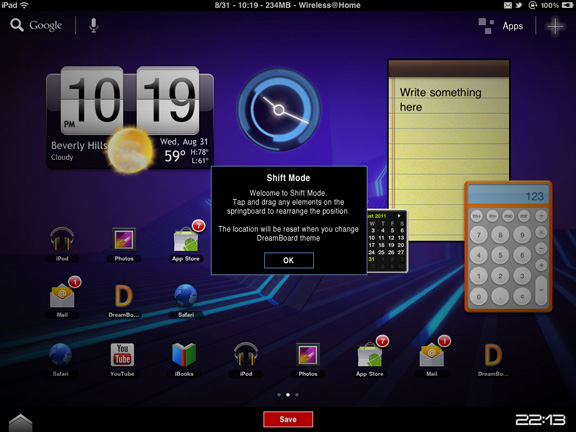Open Photos icon in the bottom dock row
Image resolution: width=576 pixels, height=432 pixels.
[308, 354]
